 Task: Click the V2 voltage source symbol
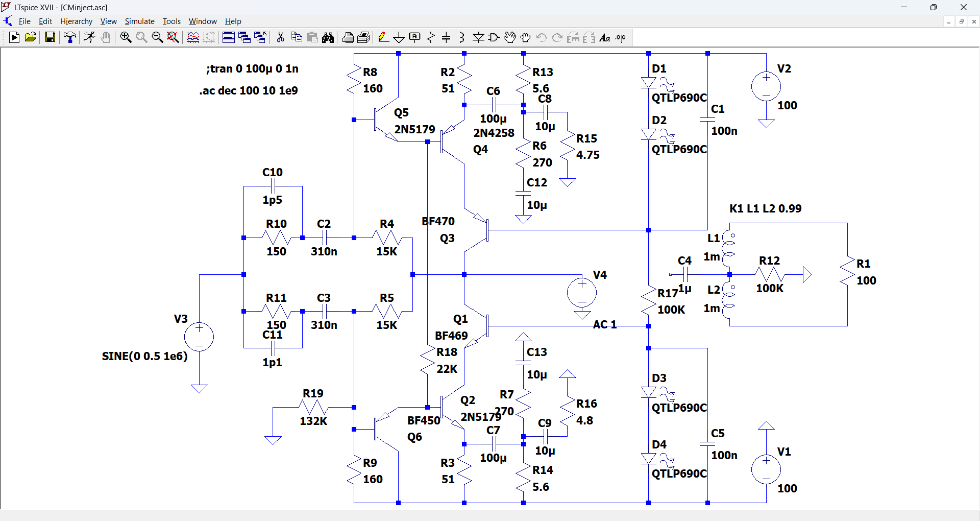click(766, 86)
